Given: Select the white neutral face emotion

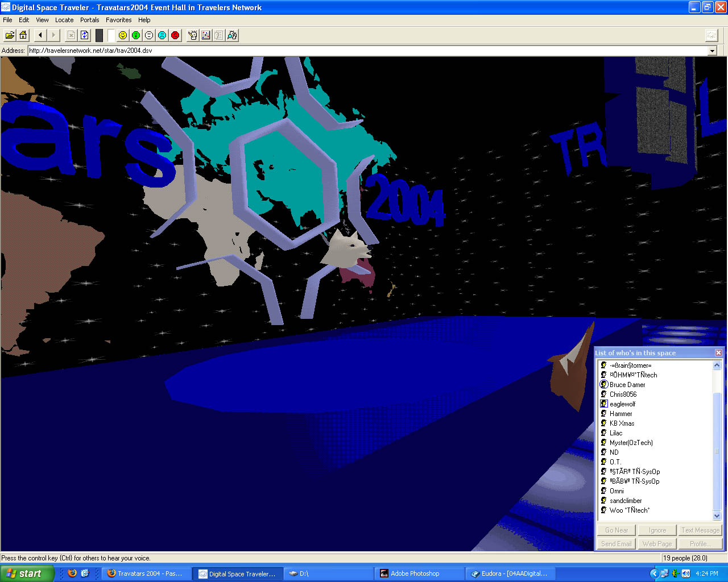Looking at the screenshot, I should 149,35.
